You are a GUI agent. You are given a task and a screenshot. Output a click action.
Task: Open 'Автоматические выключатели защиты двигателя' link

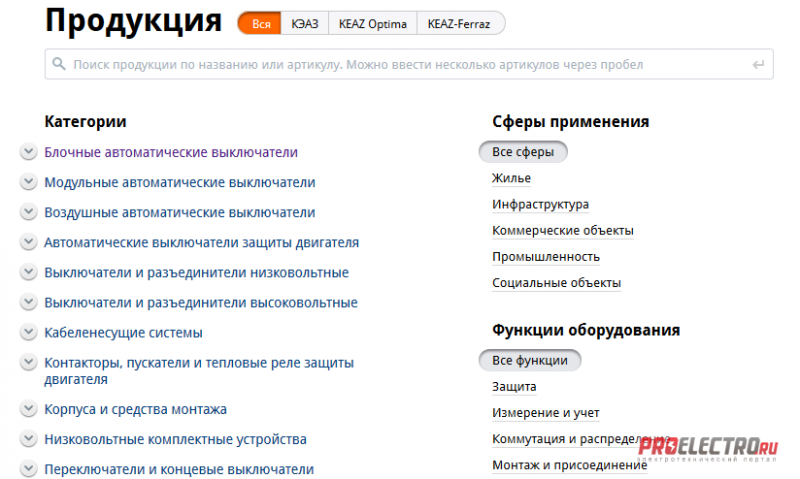(202, 242)
